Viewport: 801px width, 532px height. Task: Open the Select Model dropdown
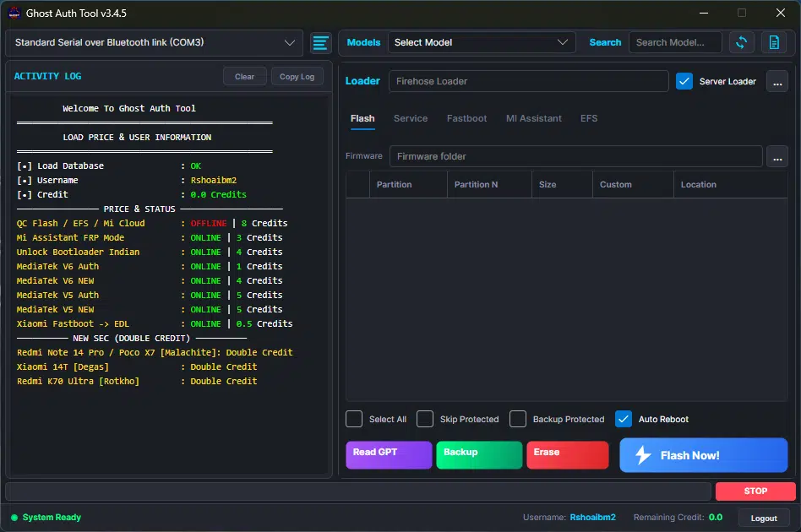pyautogui.click(x=482, y=42)
